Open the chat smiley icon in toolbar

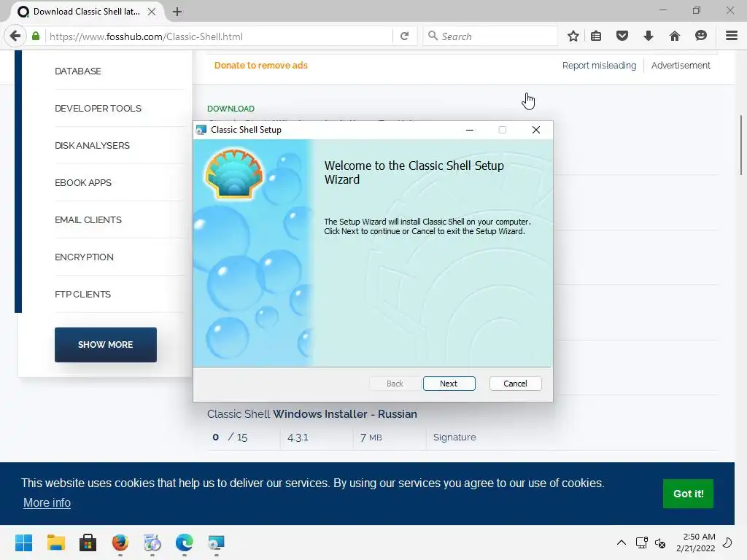(701, 36)
